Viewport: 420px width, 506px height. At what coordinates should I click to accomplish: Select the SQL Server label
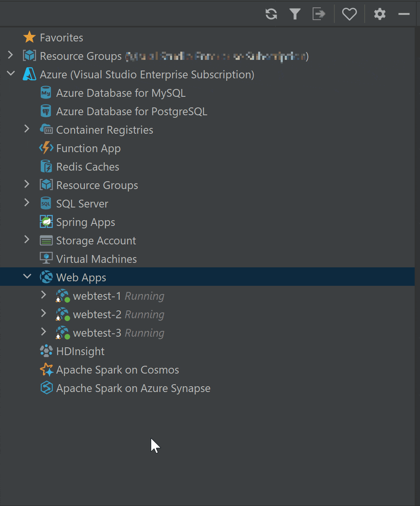82,204
